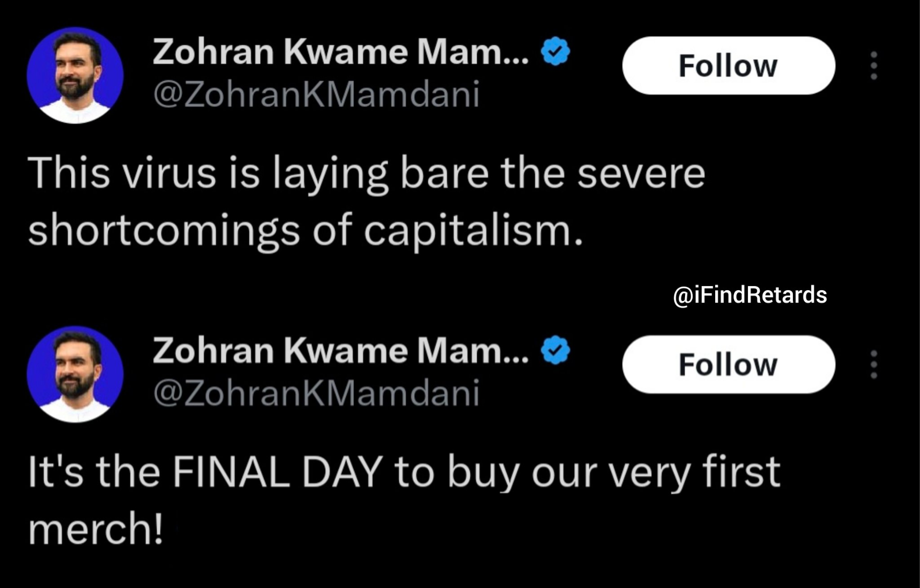
Task: Click the word "capitalism." in the first tweet
Action: coord(473,230)
